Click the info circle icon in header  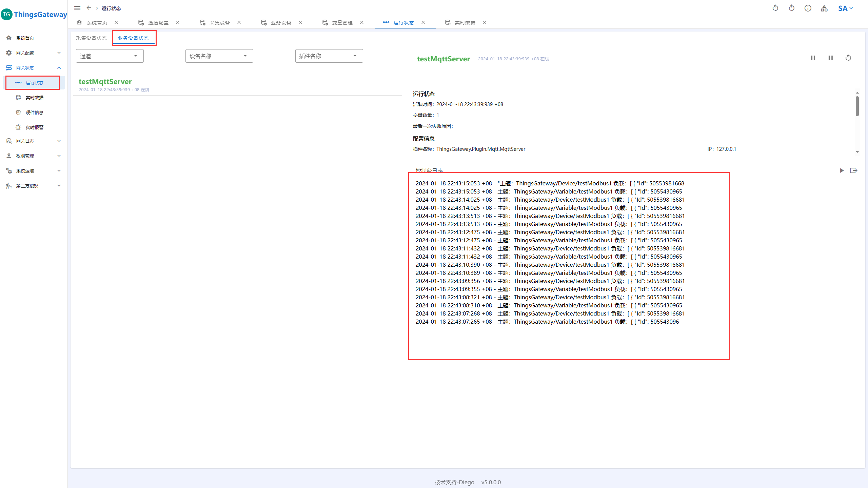(x=808, y=8)
